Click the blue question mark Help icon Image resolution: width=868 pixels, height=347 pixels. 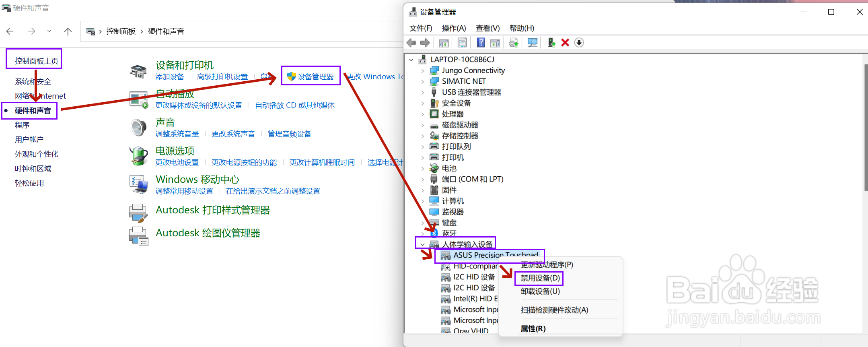pyautogui.click(x=481, y=43)
